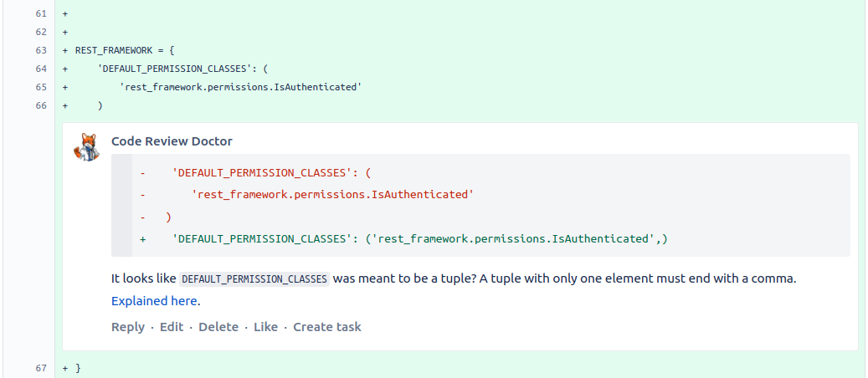Like the Code Review Doctor comment

(x=265, y=327)
